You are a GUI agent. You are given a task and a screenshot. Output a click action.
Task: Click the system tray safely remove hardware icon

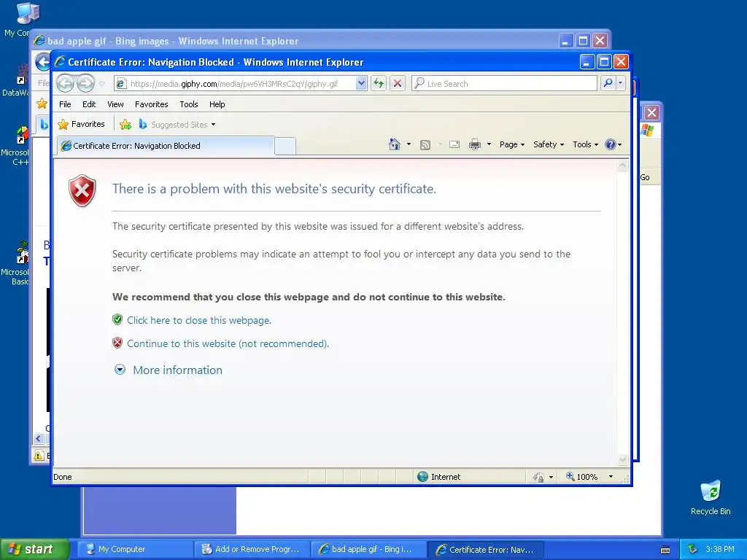692,549
